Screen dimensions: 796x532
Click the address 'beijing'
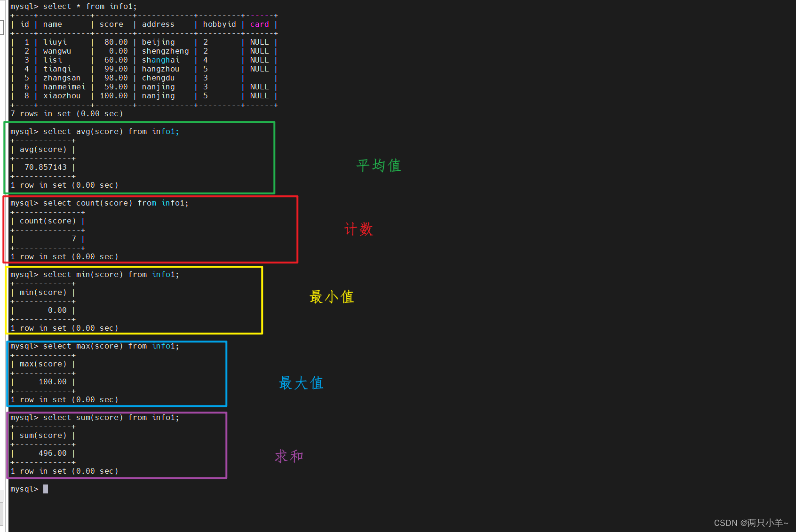pos(158,42)
